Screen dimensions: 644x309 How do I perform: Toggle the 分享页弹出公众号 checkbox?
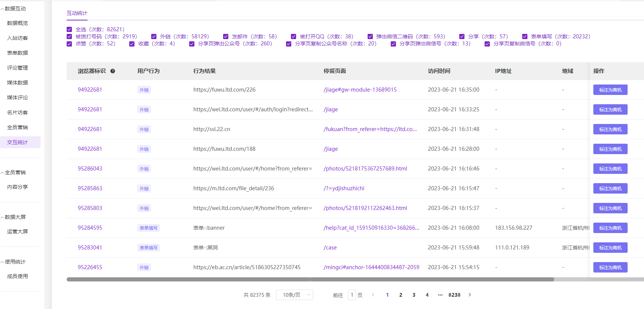(x=192, y=44)
